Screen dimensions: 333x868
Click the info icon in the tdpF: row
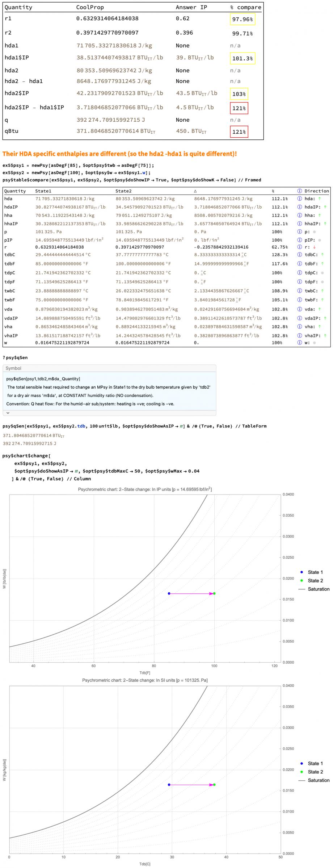pyautogui.click(x=299, y=282)
